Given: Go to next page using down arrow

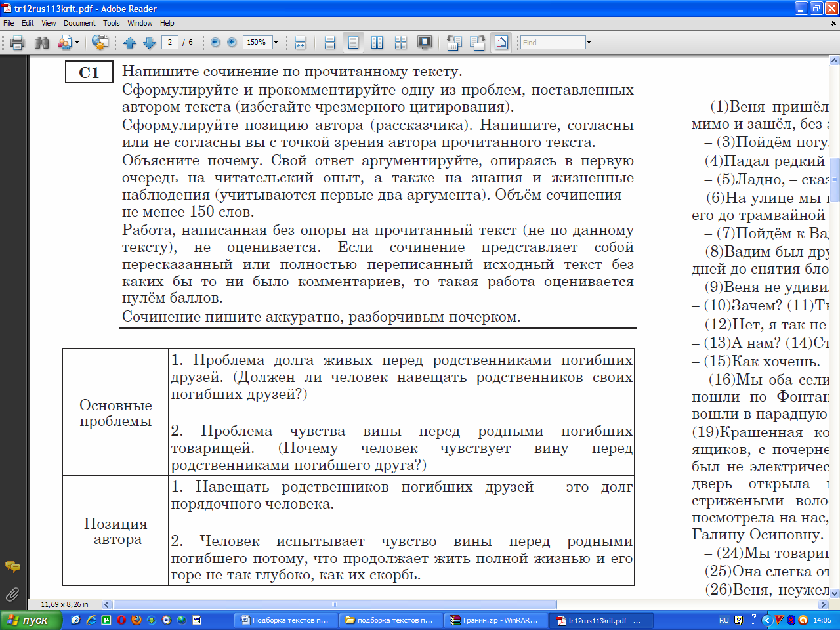Looking at the screenshot, I should (x=150, y=43).
